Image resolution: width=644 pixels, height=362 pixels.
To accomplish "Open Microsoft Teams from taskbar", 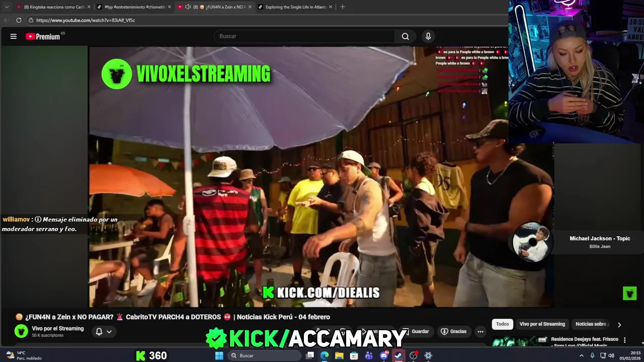I will (369, 355).
